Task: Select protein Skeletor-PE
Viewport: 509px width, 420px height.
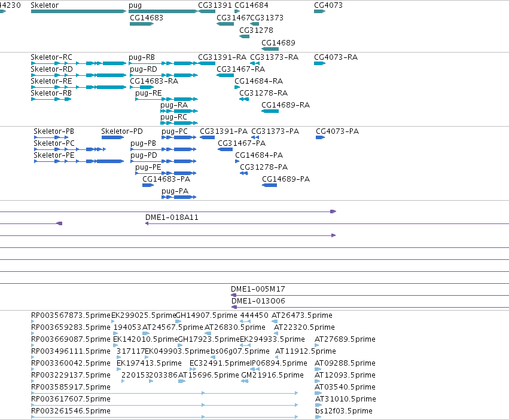Action: pos(54,155)
